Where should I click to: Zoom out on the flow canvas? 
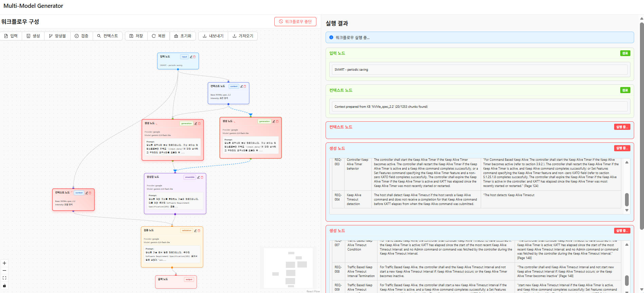(4, 271)
